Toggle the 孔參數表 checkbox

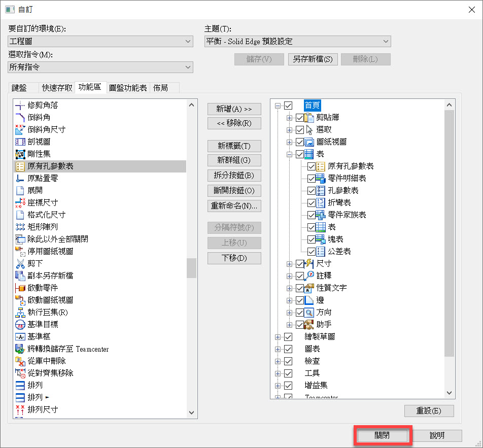(312, 190)
